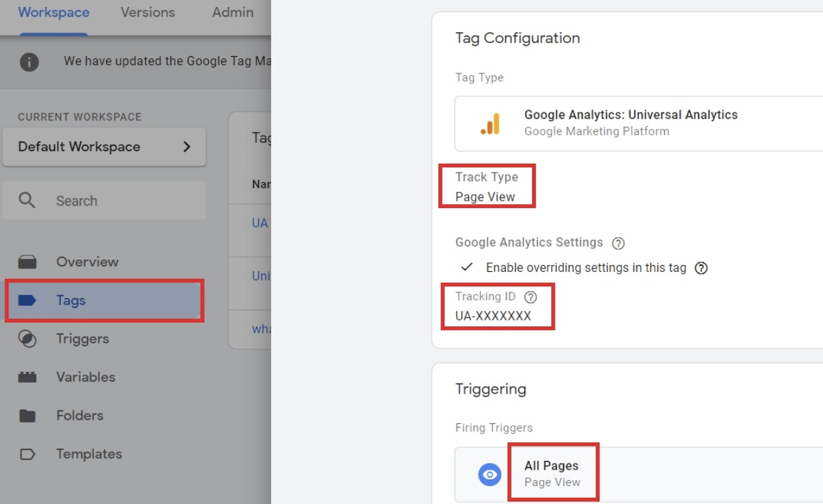823x504 pixels.
Task: Click the 'We have updated' notice text
Action: point(167,62)
